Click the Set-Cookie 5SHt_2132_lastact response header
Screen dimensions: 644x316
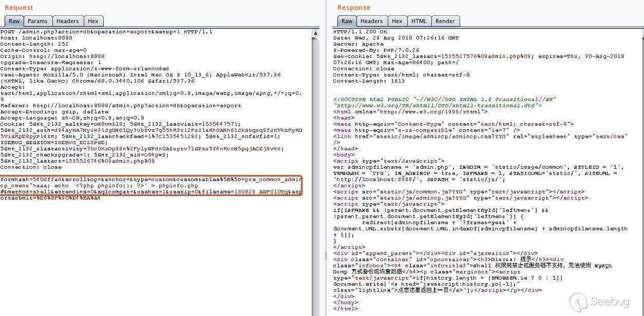coord(479,56)
